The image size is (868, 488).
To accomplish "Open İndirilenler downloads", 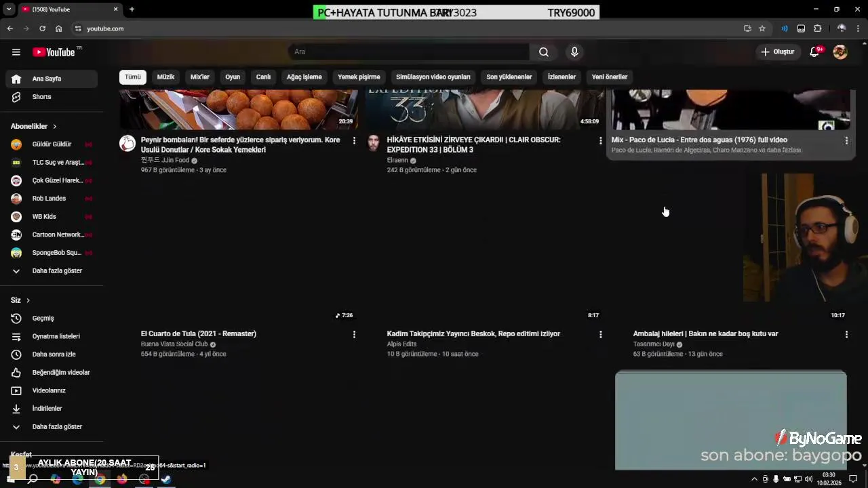I will coord(52,409).
